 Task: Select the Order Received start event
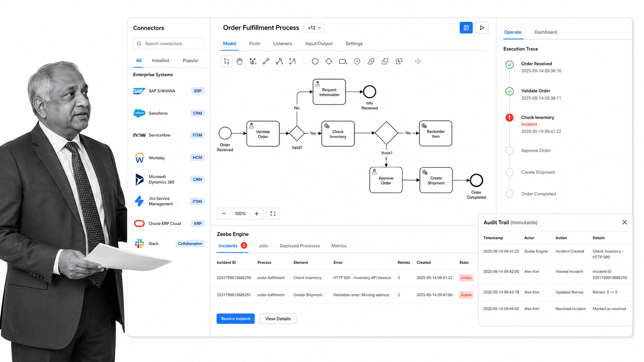coord(225,133)
